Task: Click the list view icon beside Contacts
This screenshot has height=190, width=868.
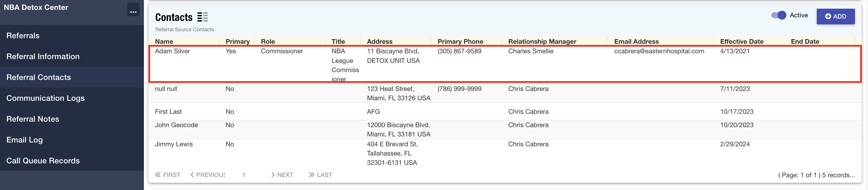Action: [x=202, y=17]
